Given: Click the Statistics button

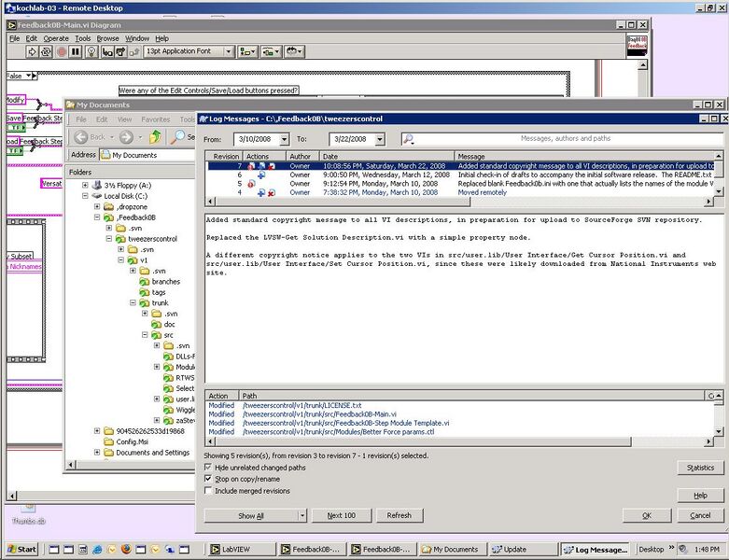Looking at the screenshot, I should tap(700, 468).
